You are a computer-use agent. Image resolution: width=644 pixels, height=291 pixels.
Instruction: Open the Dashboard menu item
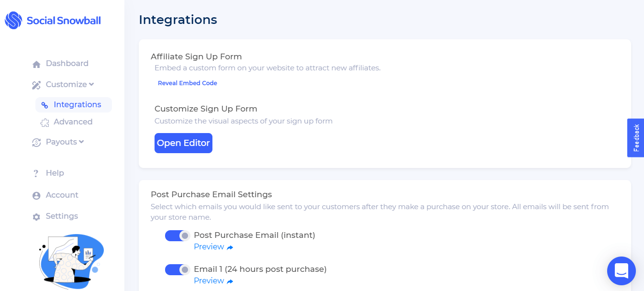coord(67,64)
